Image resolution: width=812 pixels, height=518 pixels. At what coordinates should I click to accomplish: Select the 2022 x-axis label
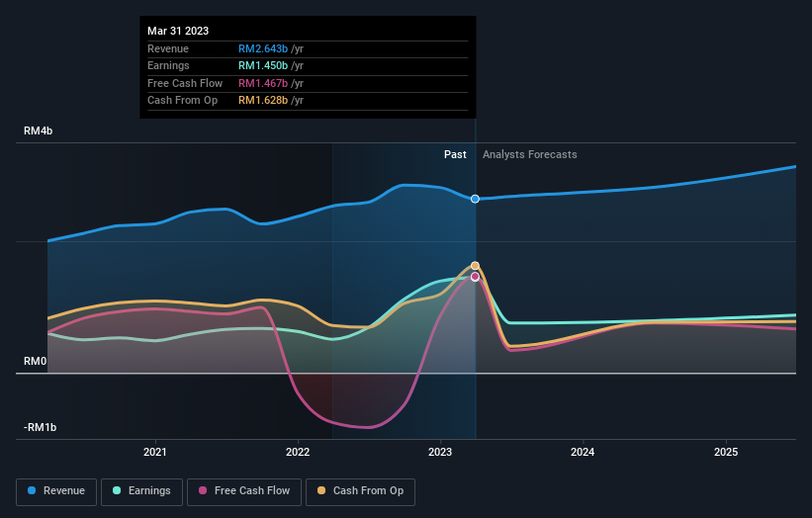[298, 452]
